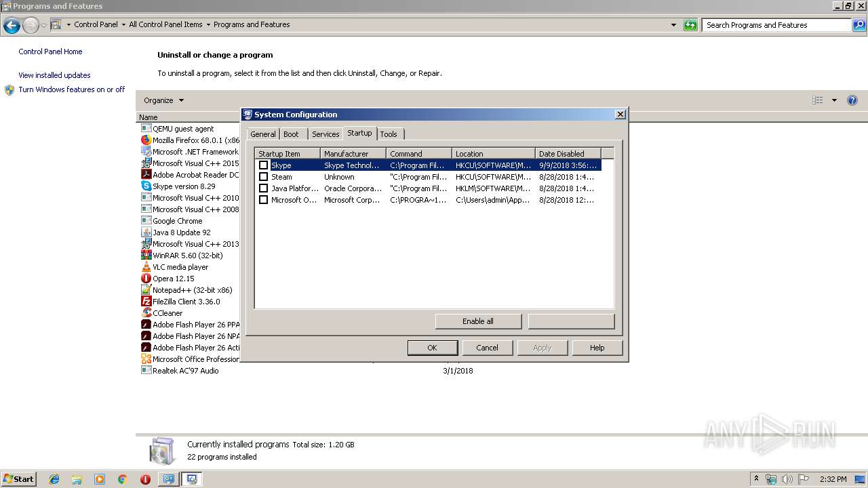Expand the address bar history dropdown
The height and width of the screenshot is (488, 868).
tap(673, 25)
